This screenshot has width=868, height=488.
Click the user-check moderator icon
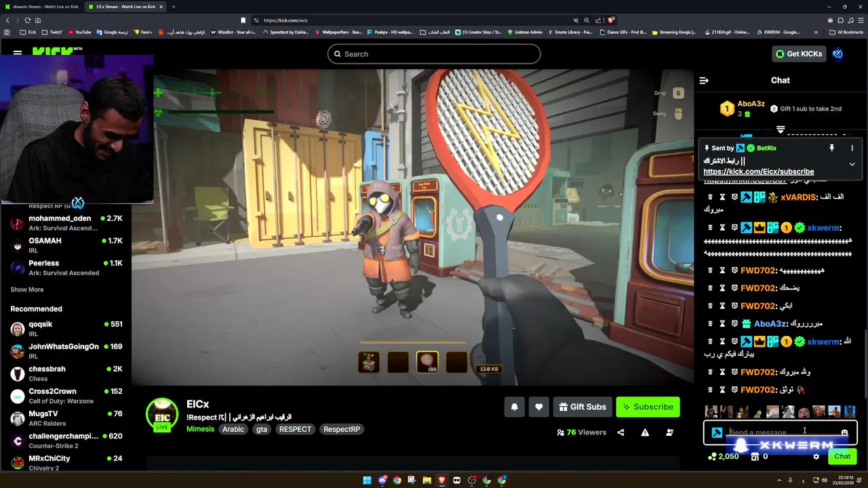click(x=669, y=432)
